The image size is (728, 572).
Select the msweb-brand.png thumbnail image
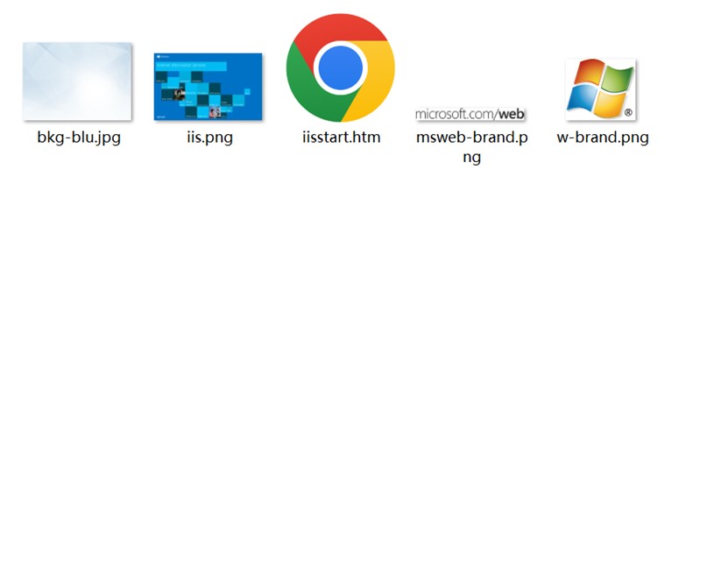[x=470, y=114]
